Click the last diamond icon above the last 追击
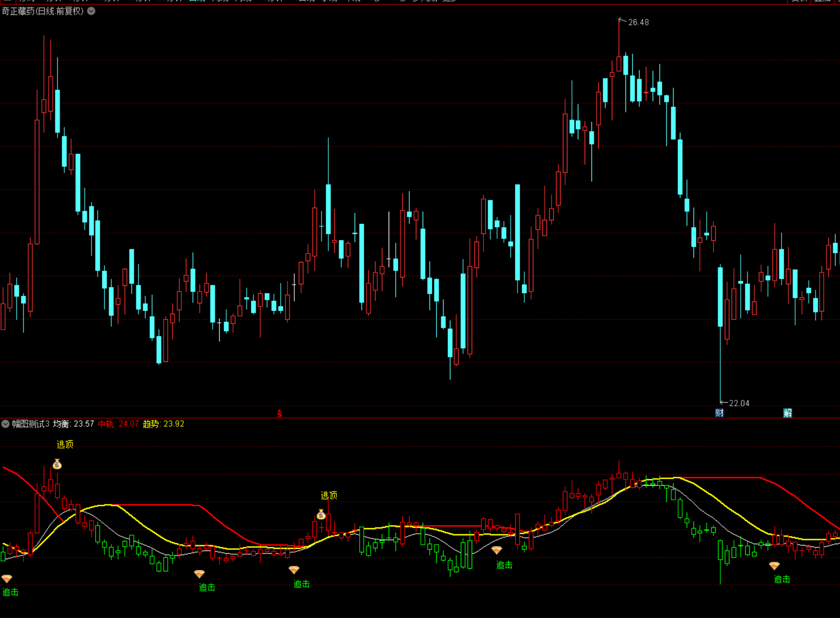This screenshot has height=618, width=840. pos(774,565)
